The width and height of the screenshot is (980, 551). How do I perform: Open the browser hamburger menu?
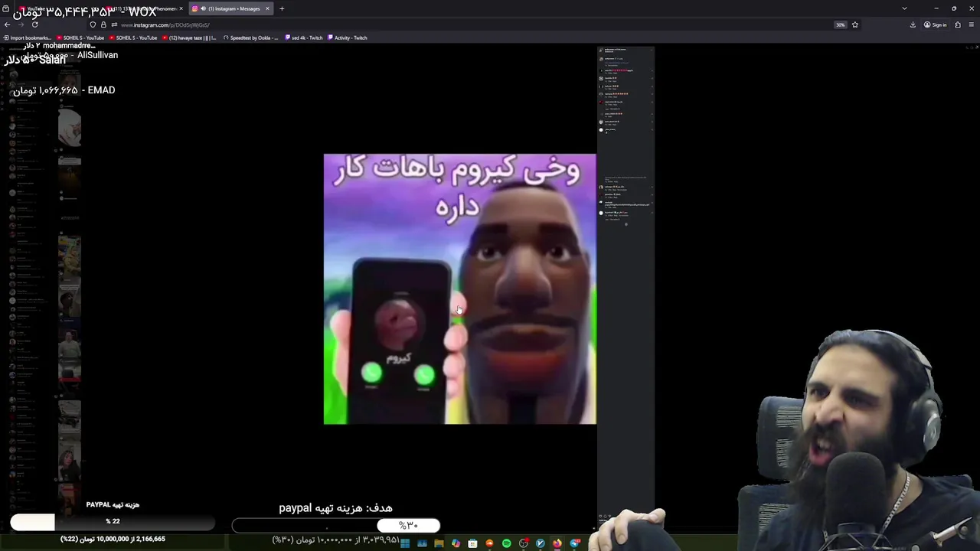point(971,24)
